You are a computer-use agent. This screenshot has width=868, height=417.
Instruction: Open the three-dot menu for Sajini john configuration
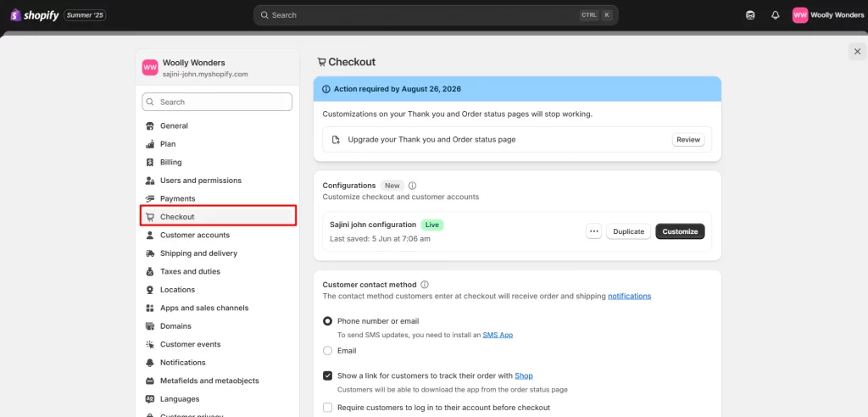(x=594, y=231)
